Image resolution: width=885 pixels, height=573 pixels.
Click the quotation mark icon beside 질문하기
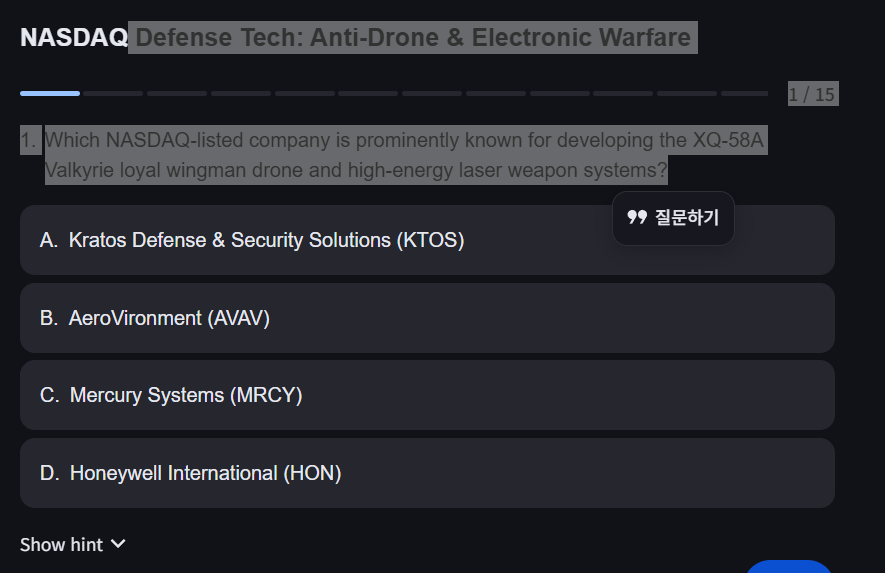pyautogui.click(x=637, y=218)
